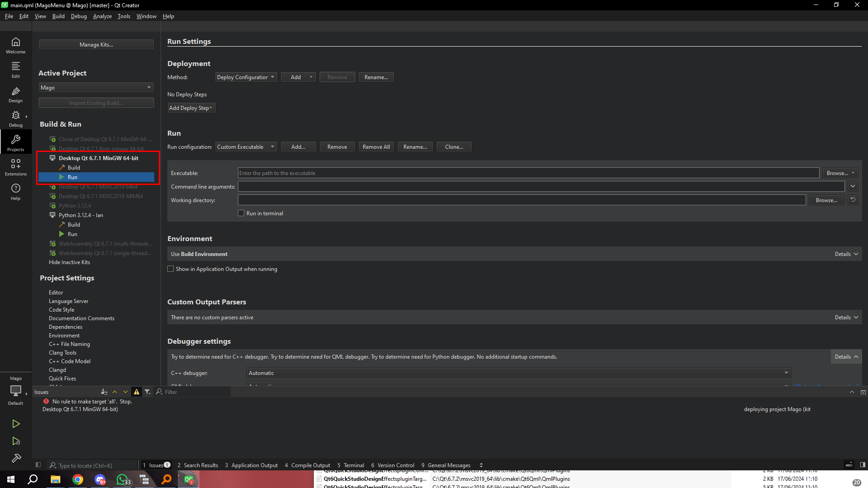Screen dimensions: 868x488
Task: Open Add Deploy Step dropdown
Action: [x=191, y=108]
